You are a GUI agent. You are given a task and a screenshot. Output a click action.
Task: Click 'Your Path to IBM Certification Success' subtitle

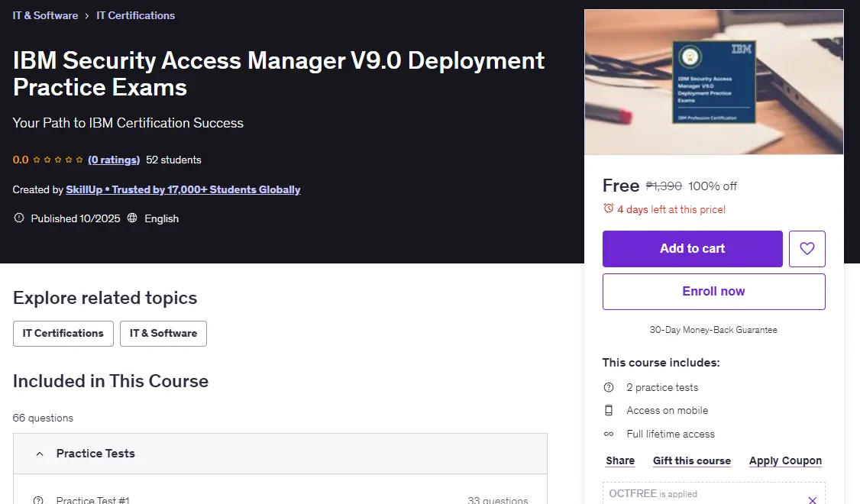pos(128,123)
